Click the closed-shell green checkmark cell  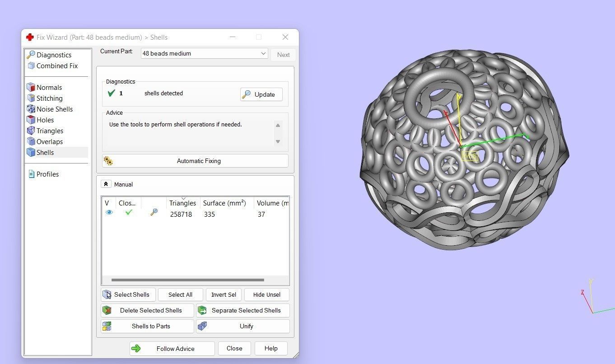click(129, 212)
